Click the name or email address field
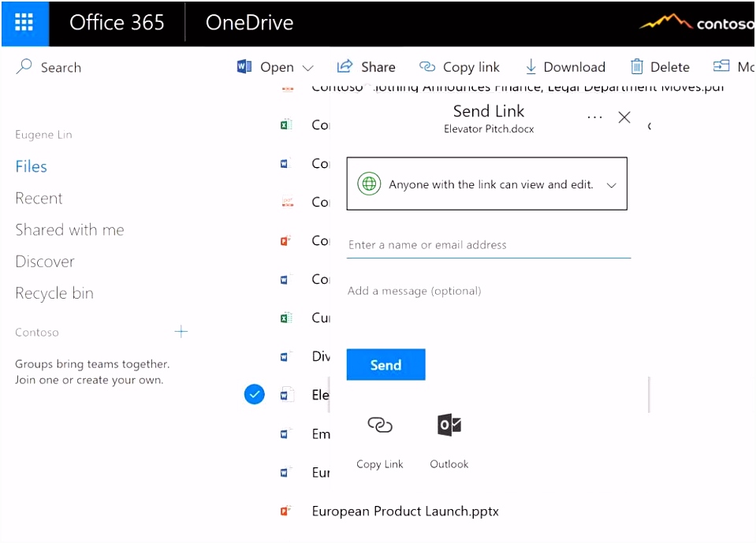Image resolution: width=756 pixels, height=543 pixels. point(489,245)
